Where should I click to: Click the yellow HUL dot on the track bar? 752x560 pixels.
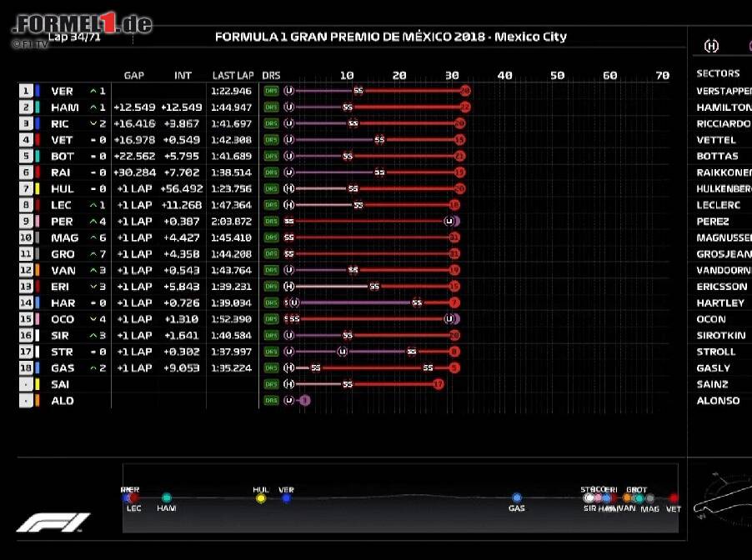click(x=261, y=498)
